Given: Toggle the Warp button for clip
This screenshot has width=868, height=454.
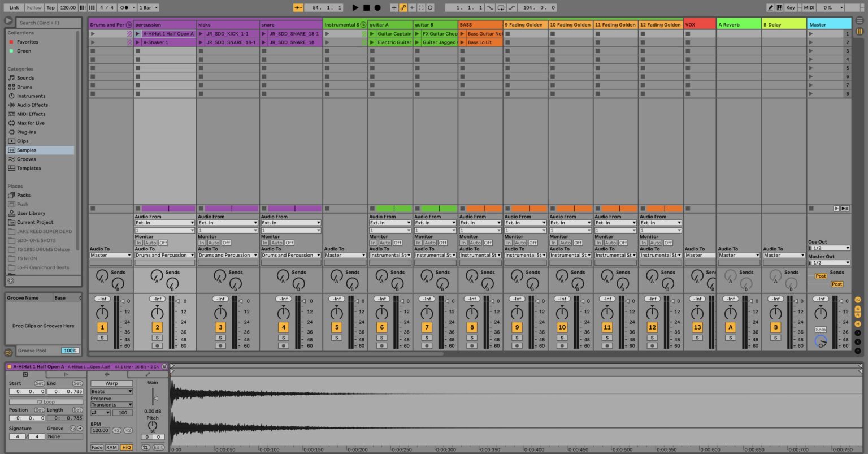Looking at the screenshot, I should (x=111, y=383).
